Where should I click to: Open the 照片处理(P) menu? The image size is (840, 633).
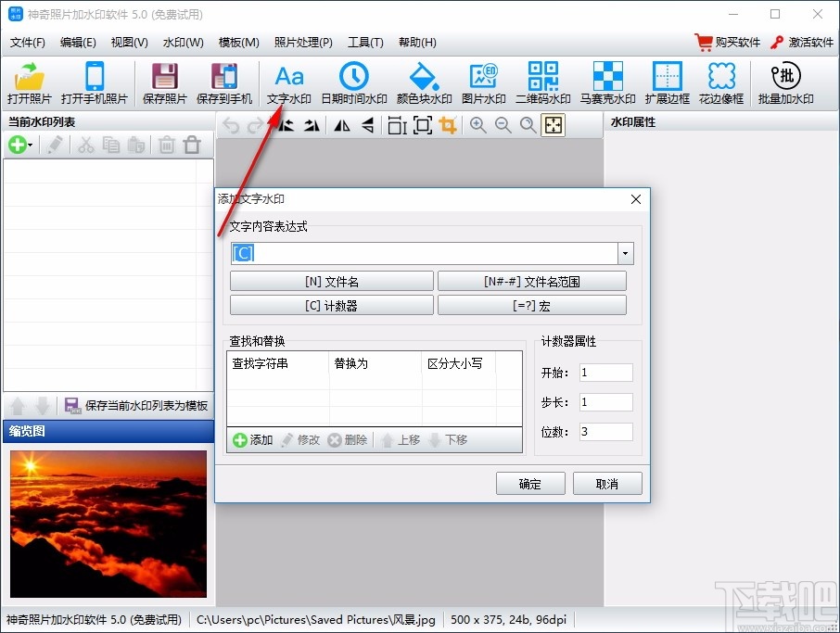pyautogui.click(x=303, y=43)
